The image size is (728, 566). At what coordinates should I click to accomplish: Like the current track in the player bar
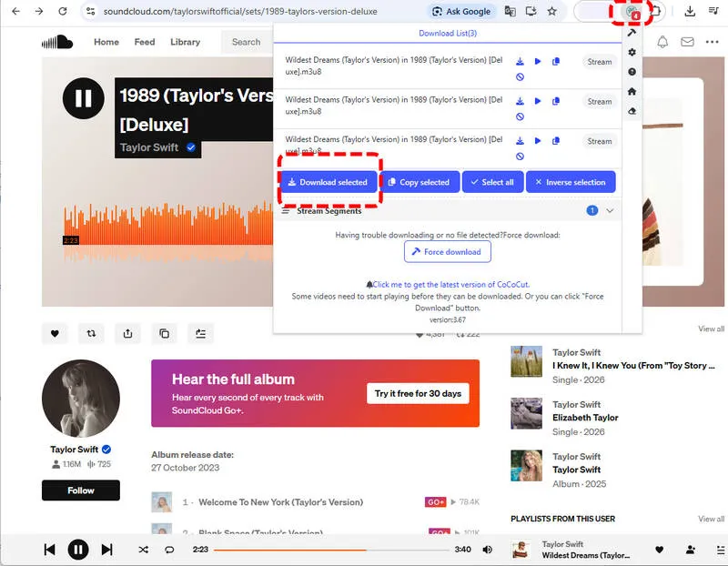tap(659, 550)
